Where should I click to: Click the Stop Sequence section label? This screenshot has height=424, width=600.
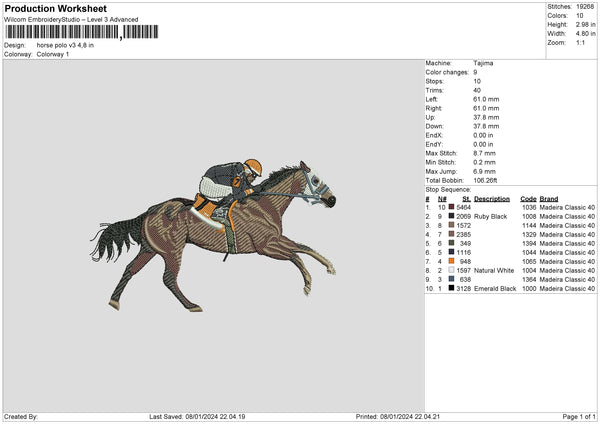click(x=448, y=188)
